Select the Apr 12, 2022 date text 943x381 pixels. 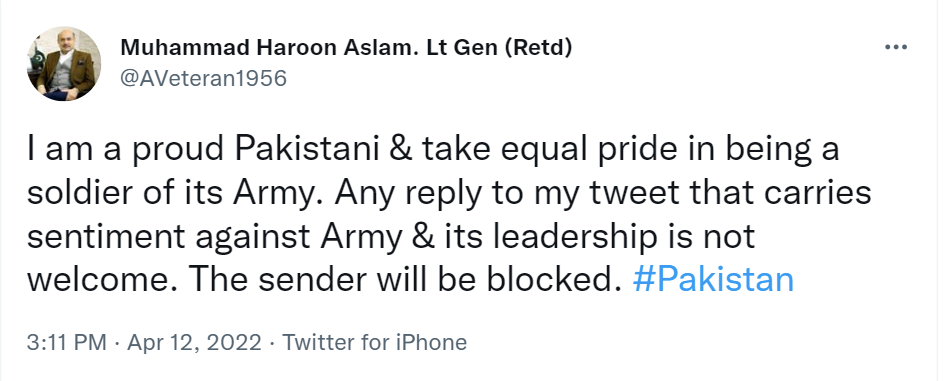pyautogui.click(x=195, y=343)
